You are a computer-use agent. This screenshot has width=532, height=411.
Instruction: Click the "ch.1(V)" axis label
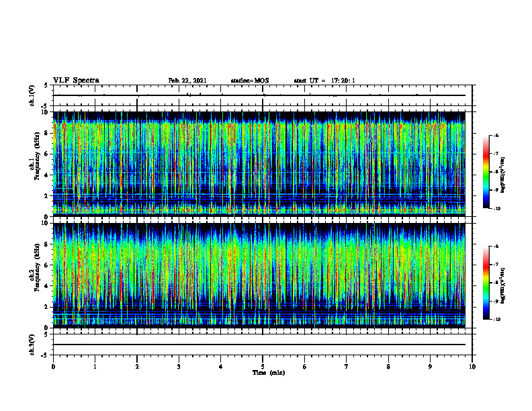point(32,95)
